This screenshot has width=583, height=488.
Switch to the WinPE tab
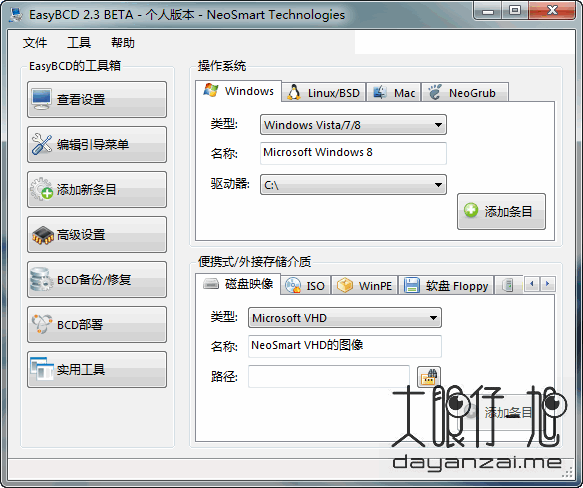click(x=364, y=285)
